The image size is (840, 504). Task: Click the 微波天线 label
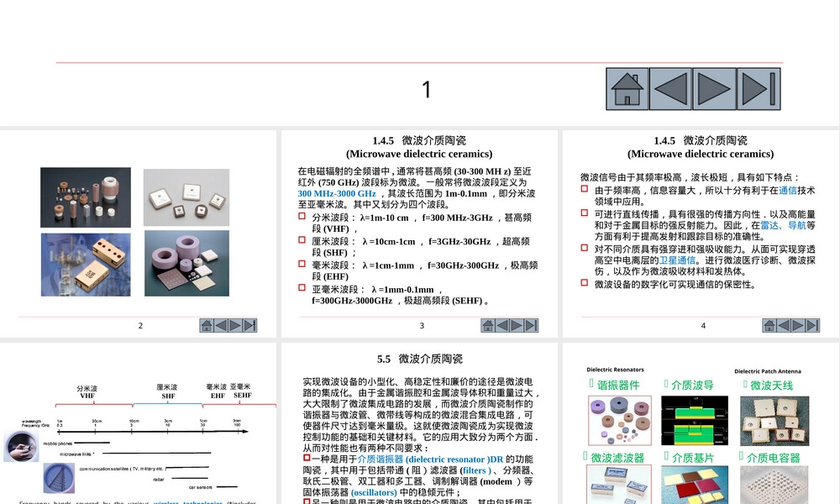[x=772, y=385]
